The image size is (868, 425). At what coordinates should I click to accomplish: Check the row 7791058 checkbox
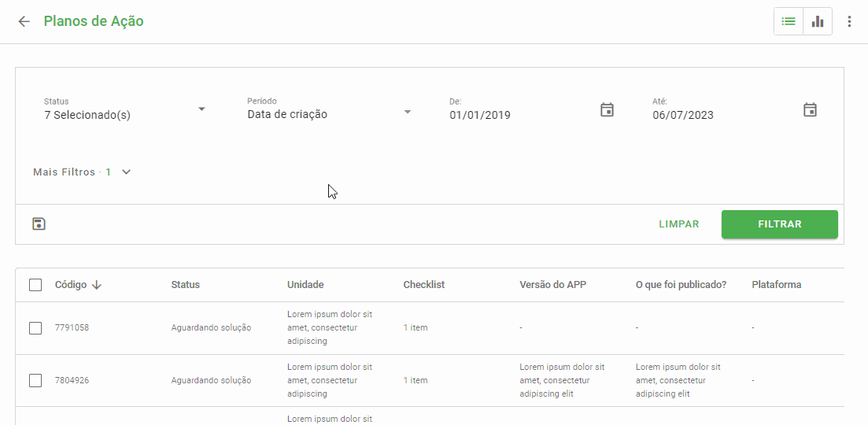[x=35, y=327]
